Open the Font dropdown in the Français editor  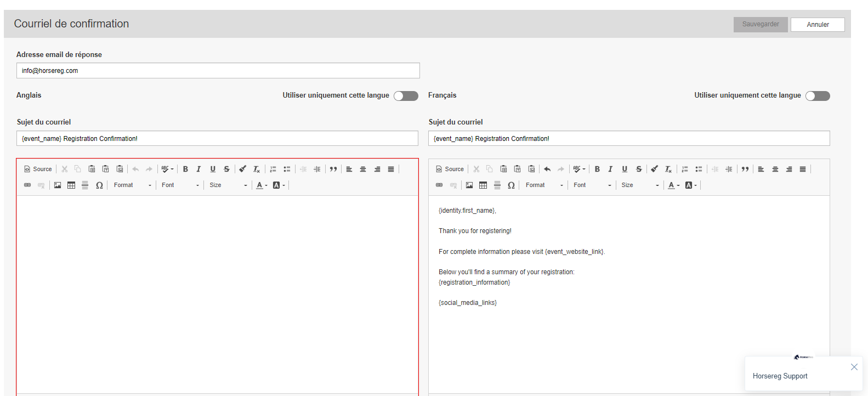click(592, 185)
